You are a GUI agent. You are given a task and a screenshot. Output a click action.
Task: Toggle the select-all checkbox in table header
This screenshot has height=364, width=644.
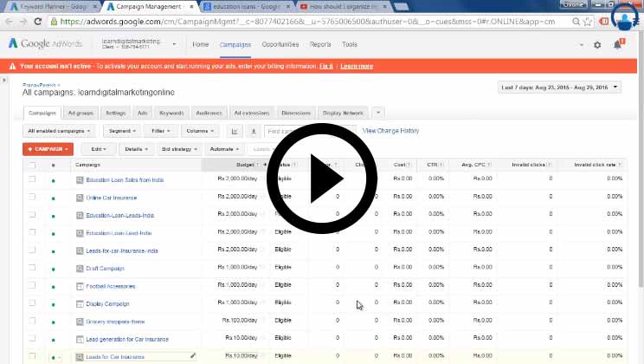coord(32,165)
